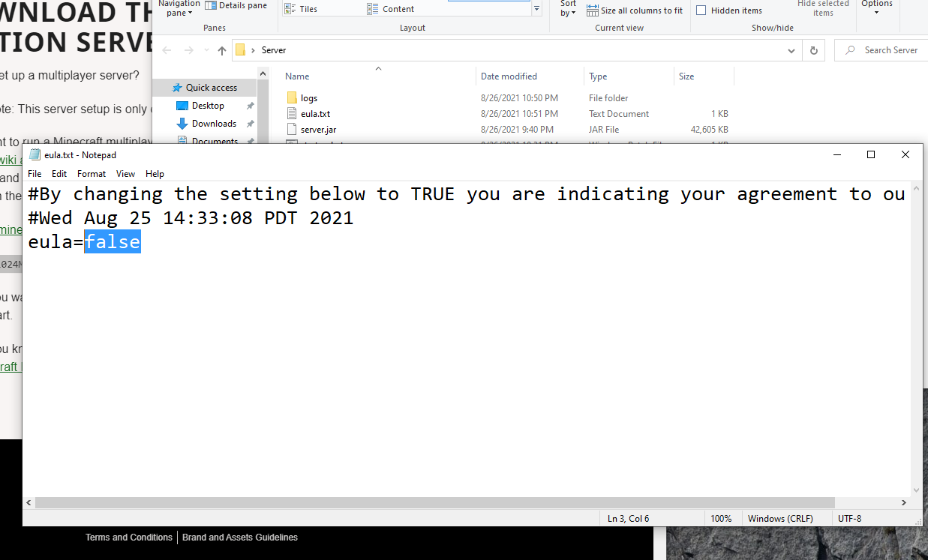This screenshot has height=560, width=928.
Task: Open Notepad File menu
Action: coord(35,174)
